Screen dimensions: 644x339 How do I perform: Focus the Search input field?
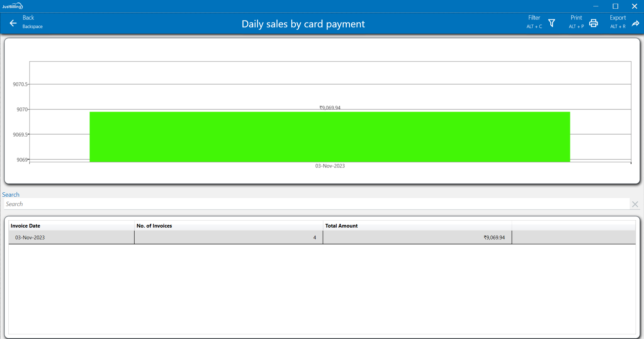pos(315,204)
